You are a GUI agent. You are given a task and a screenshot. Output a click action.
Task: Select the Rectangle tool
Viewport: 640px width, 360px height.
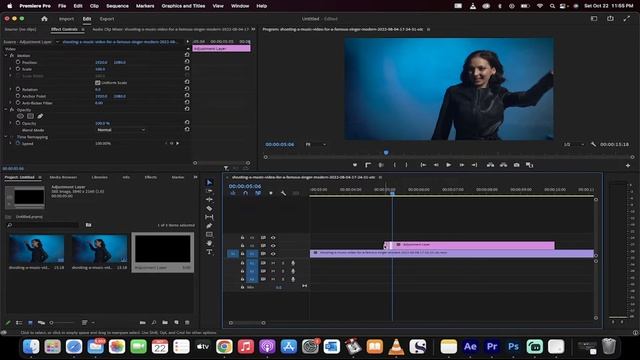tap(209, 235)
